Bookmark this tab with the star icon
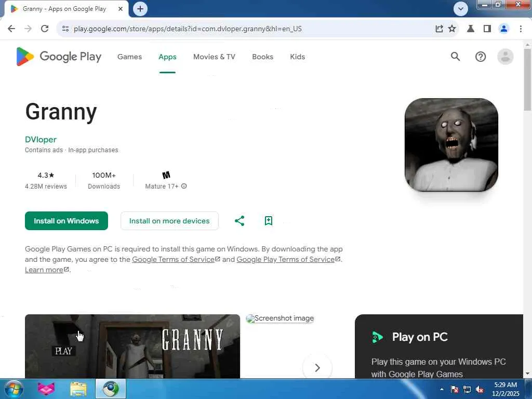This screenshot has width=532, height=399. click(452, 29)
